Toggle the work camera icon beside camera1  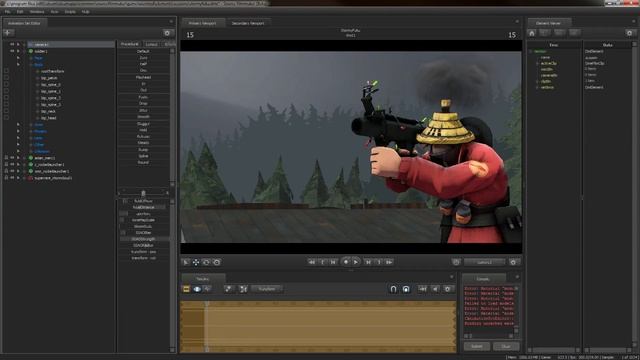click(x=456, y=262)
